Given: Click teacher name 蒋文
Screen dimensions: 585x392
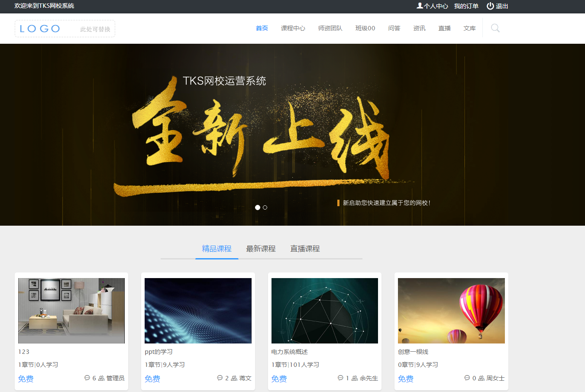Looking at the screenshot, I should click(x=246, y=378).
